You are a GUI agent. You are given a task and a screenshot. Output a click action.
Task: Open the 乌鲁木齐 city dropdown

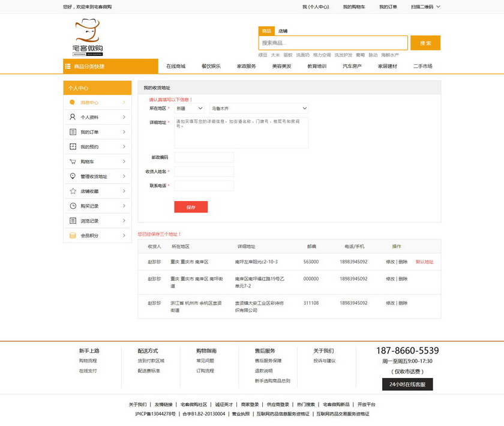(x=259, y=109)
